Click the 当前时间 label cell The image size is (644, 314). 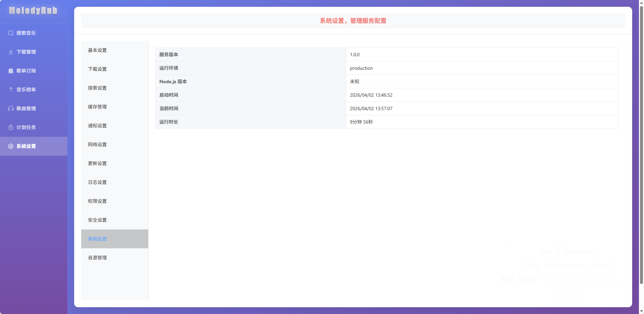(251, 108)
